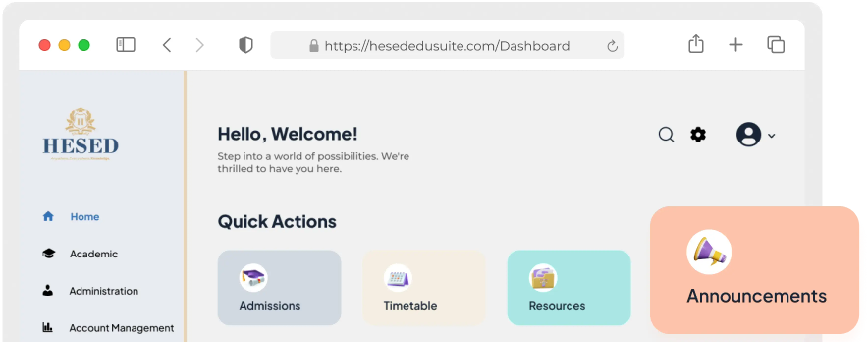Image resolution: width=868 pixels, height=342 pixels.
Task: Show tab overview icon
Action: click(776, 45)
